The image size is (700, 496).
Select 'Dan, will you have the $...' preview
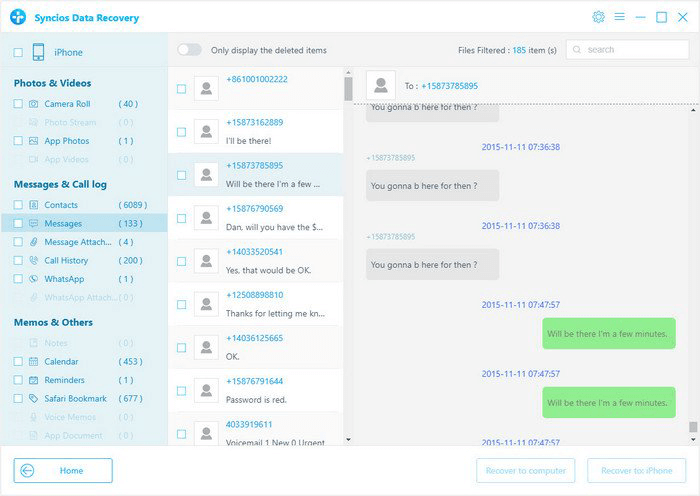tap(274, 227)
